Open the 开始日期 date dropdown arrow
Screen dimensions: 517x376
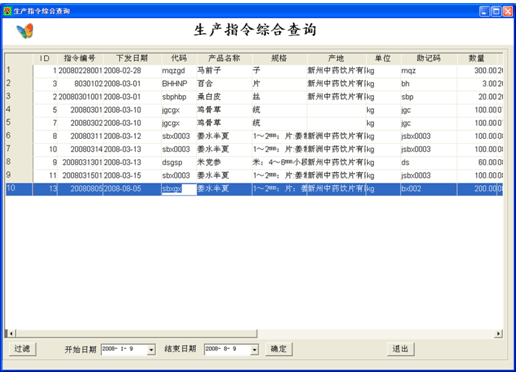point(151,350)
